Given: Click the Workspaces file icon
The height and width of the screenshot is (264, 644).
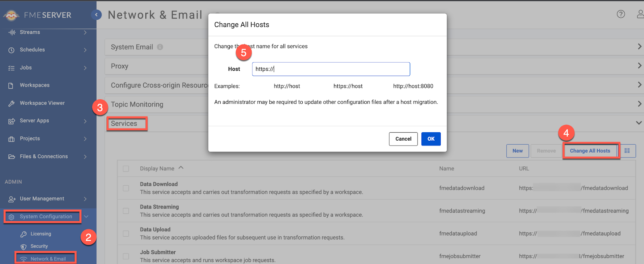Looking at the screenshot, I should pyautogui.click(x=11, y=86).
